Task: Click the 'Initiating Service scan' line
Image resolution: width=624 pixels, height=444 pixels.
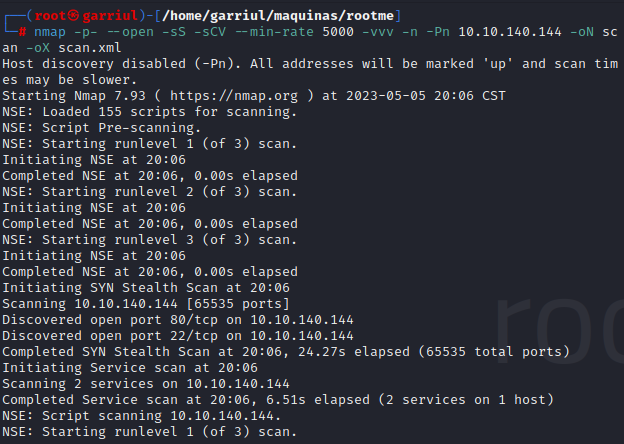Action: 130,368
